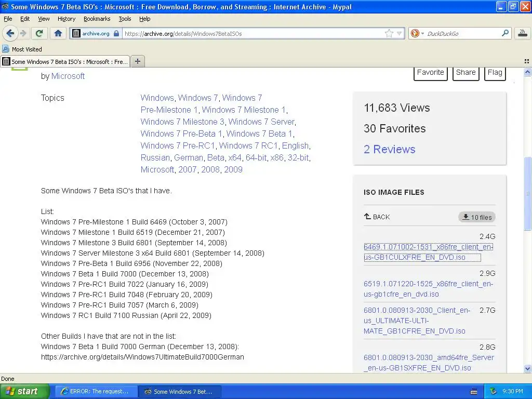Click the 9:30 PM clock

point(513,391)
